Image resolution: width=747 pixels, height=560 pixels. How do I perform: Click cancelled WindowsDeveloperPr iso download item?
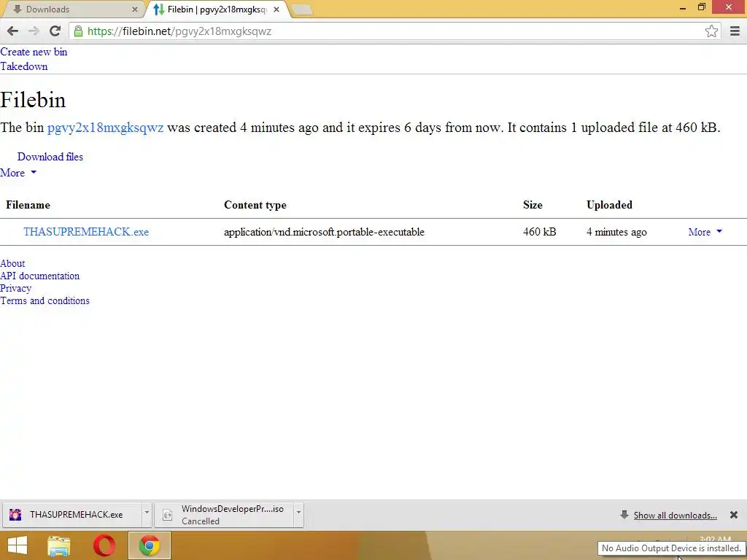(224, 515)
